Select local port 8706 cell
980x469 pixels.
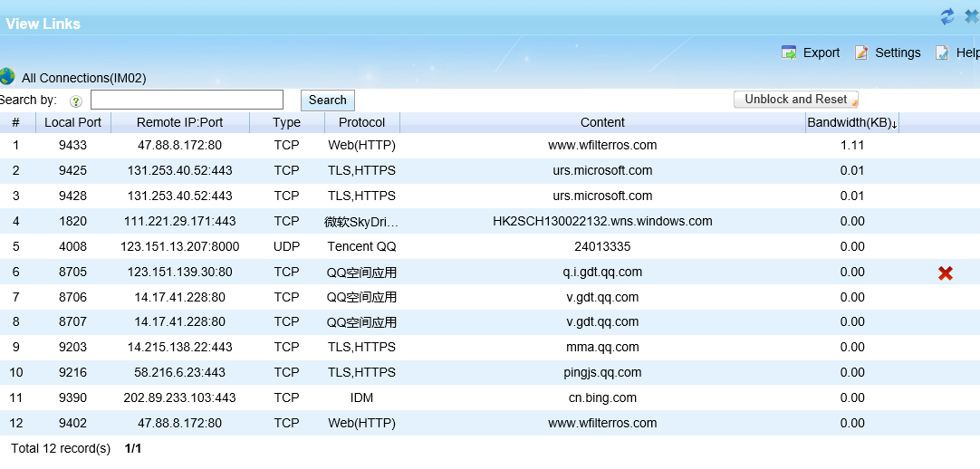(x=73, y=297)
